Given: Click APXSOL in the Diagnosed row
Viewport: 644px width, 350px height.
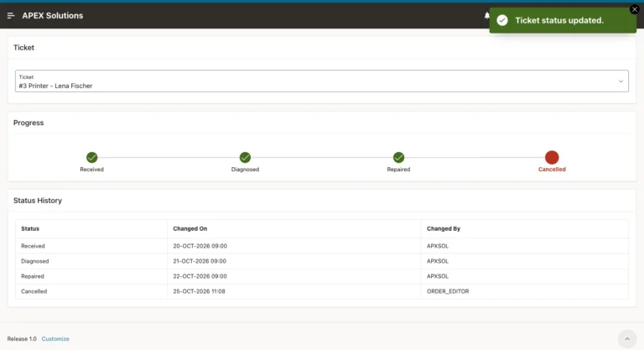Looking at the screenshot, I should coord(438,261).
